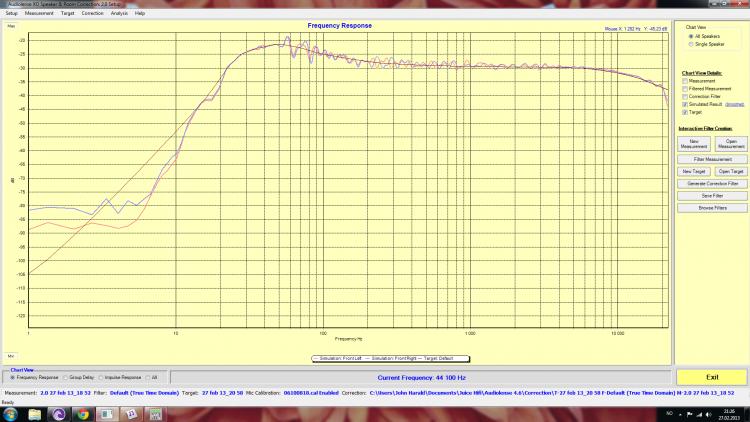
Task: Click the taskbar clock and date
Action: pos(729,414)
